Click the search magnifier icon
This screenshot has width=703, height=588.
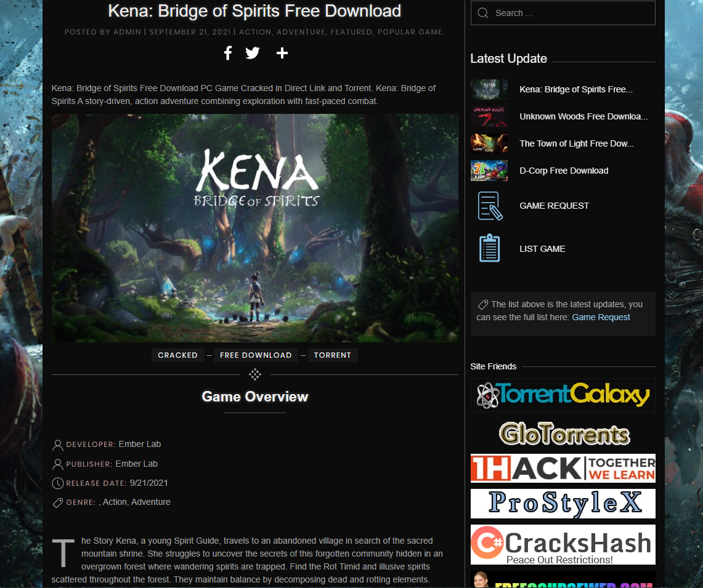tap(483, 13)
